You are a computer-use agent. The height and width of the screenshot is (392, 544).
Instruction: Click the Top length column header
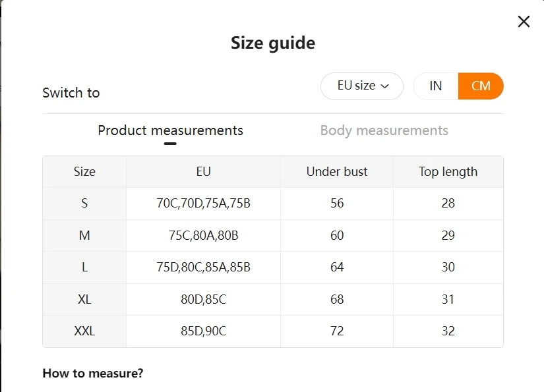pos(448,171)
